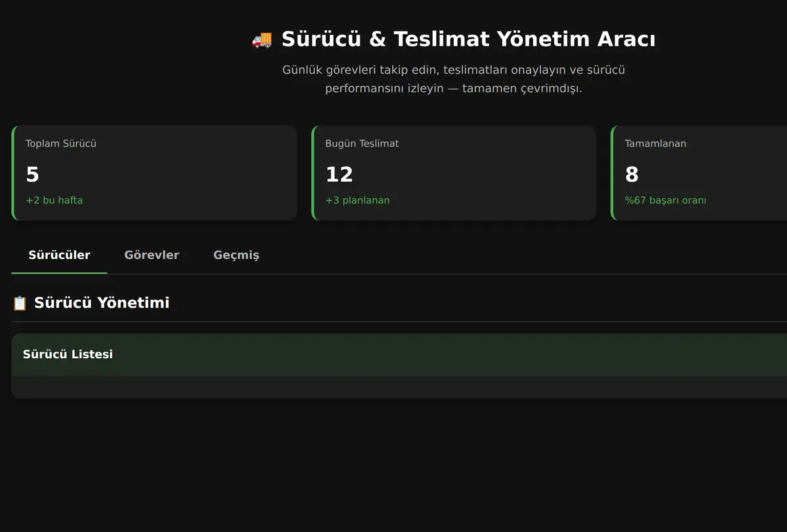
Task: Click the Sürücü Yönetimi heading
Action: [102, 302]
